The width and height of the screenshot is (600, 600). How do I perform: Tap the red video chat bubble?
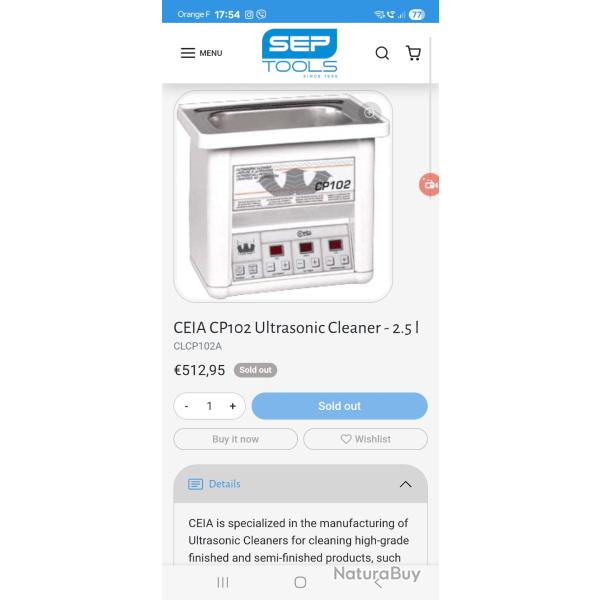[x=429, y=184]
